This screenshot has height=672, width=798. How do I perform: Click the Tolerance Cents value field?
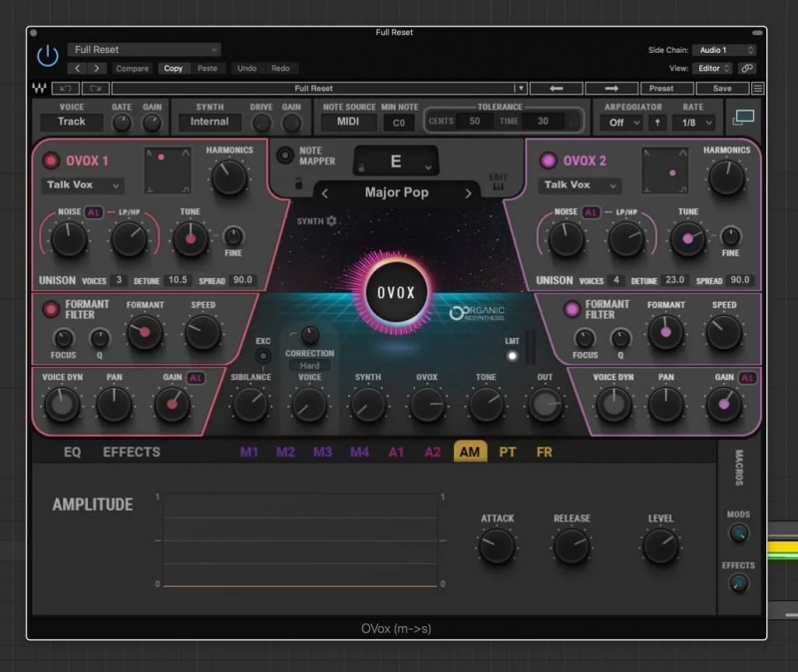475,121
